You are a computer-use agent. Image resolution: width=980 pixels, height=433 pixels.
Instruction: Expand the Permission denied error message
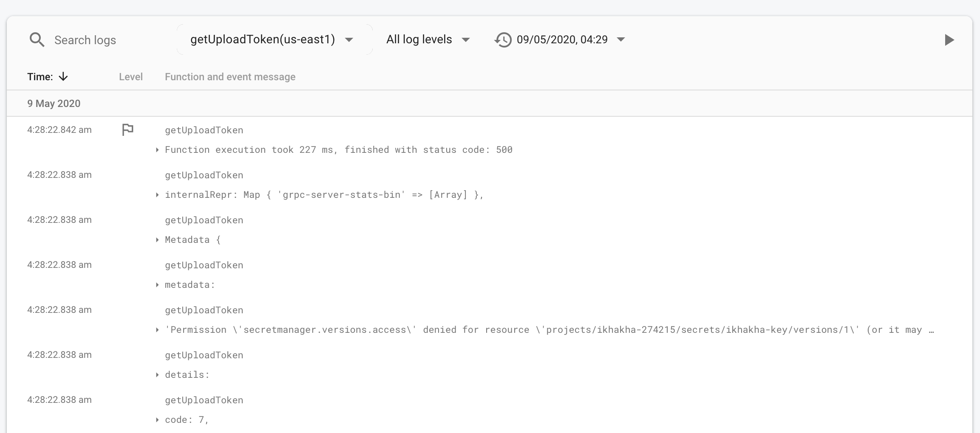(x=157, y=329)
